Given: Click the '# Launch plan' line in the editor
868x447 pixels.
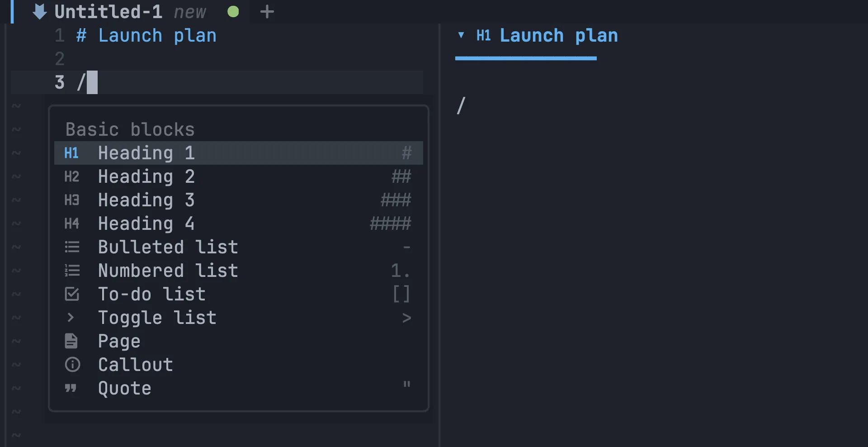Looking at the screenshot, I should click(146, 35).
